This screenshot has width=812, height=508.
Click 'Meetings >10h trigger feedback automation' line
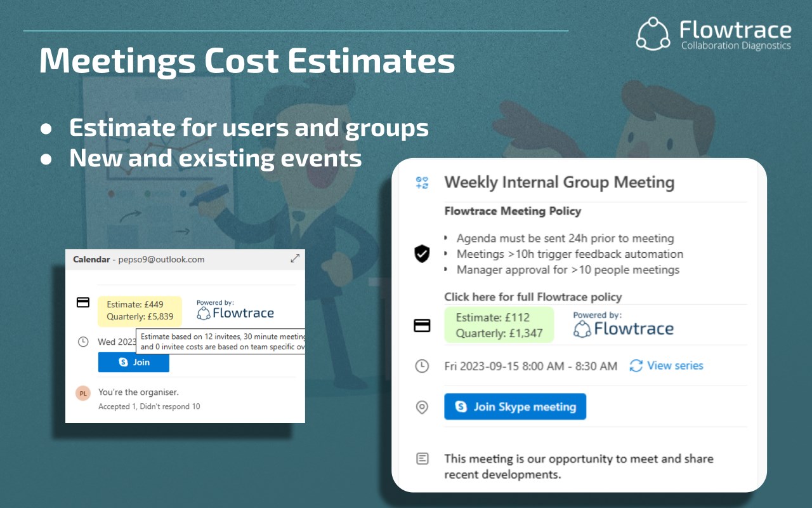coord(570,254)
